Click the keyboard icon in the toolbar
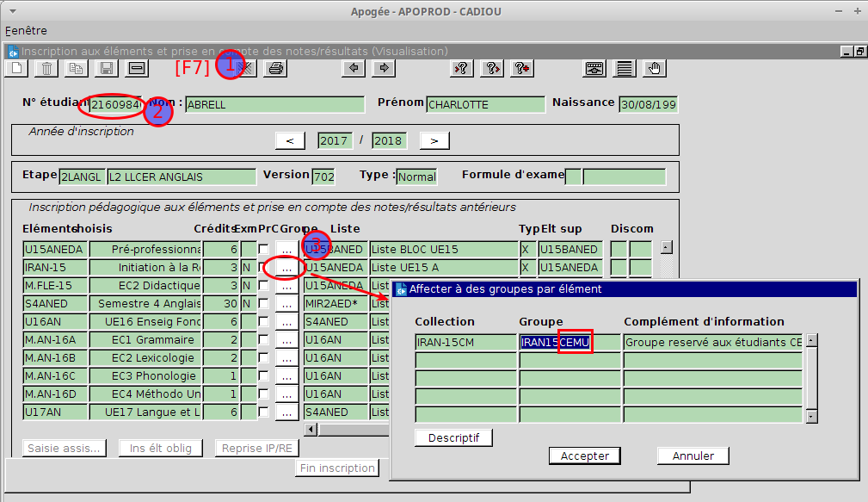 pyautogui.click(x=594, y=68)
